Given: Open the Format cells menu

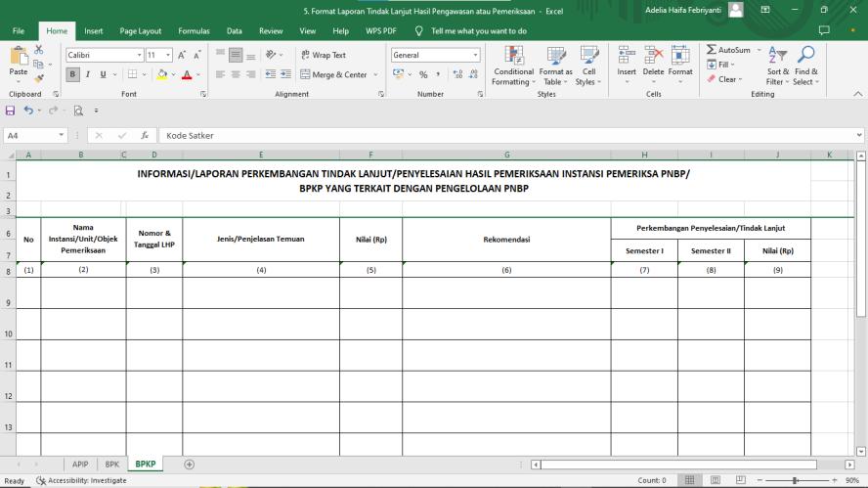Looking at the screenshot, I should pos(680,65).
